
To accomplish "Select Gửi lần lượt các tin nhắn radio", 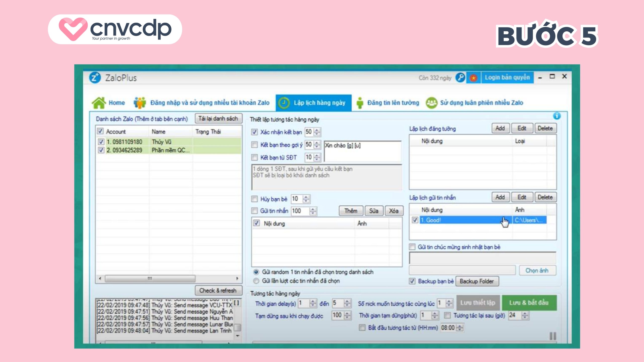I will click(x=256, y=281).
